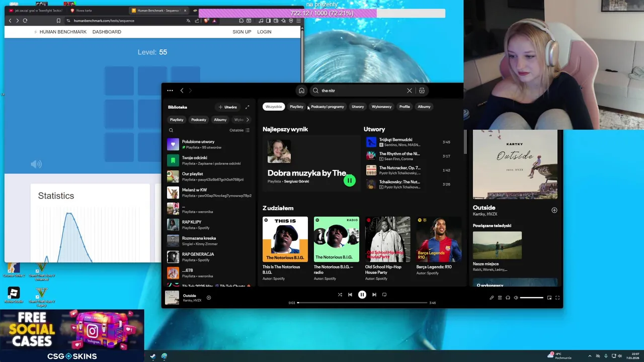Toggle repeat in the Spotify player
The width and height of the screenshot is (644, 362).
pyautogui.click(x=384, y=295)
